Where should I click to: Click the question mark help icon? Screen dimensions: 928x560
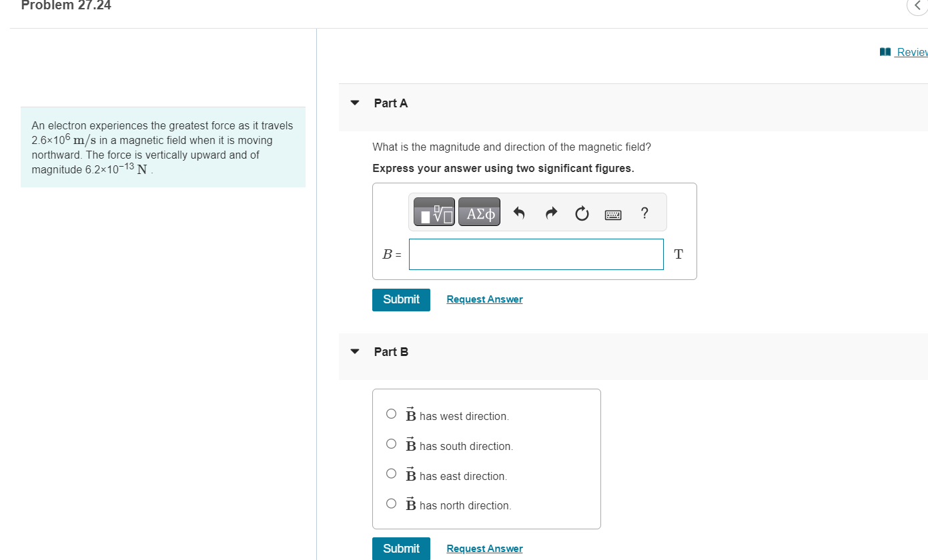(x=644, y=212)
